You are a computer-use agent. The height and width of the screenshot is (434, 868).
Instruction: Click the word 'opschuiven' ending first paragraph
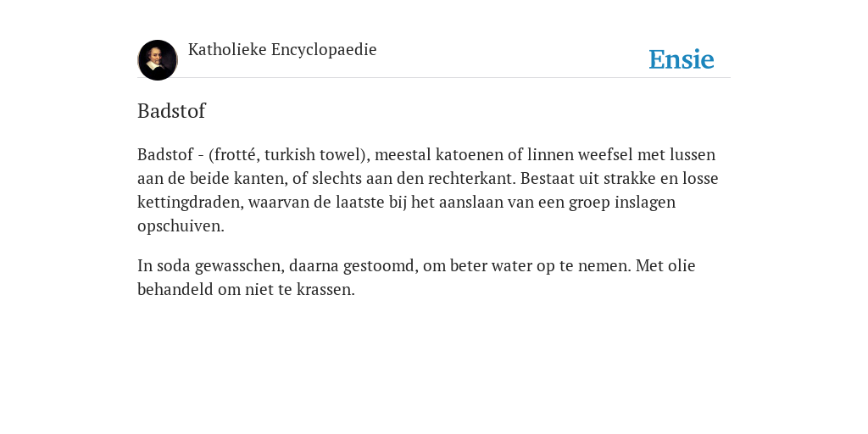(179, 226)
